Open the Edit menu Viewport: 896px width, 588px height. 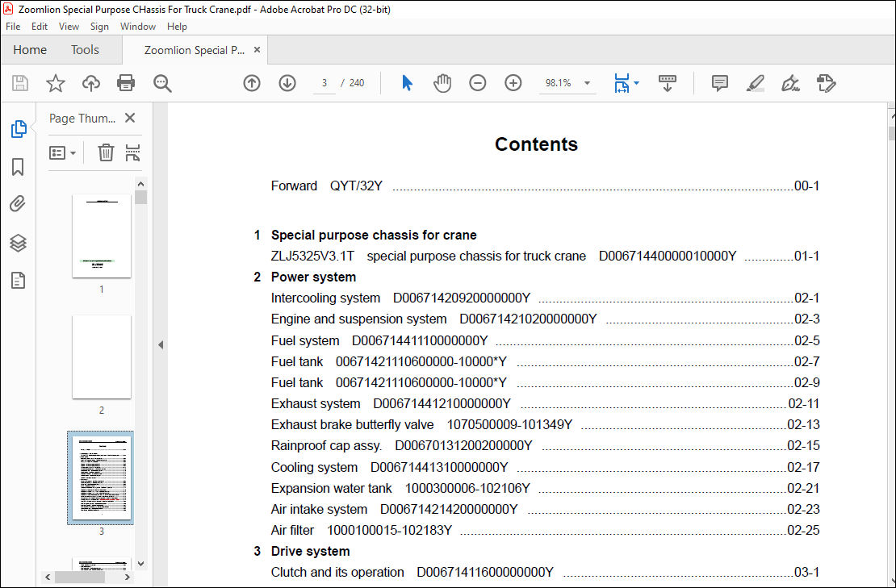click(x=40, y=27)
